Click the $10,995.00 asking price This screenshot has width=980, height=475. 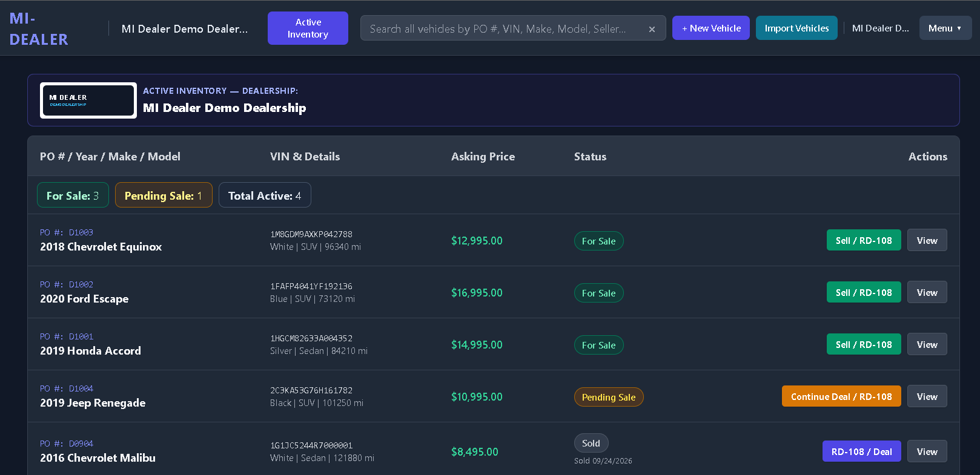[477, 396]
